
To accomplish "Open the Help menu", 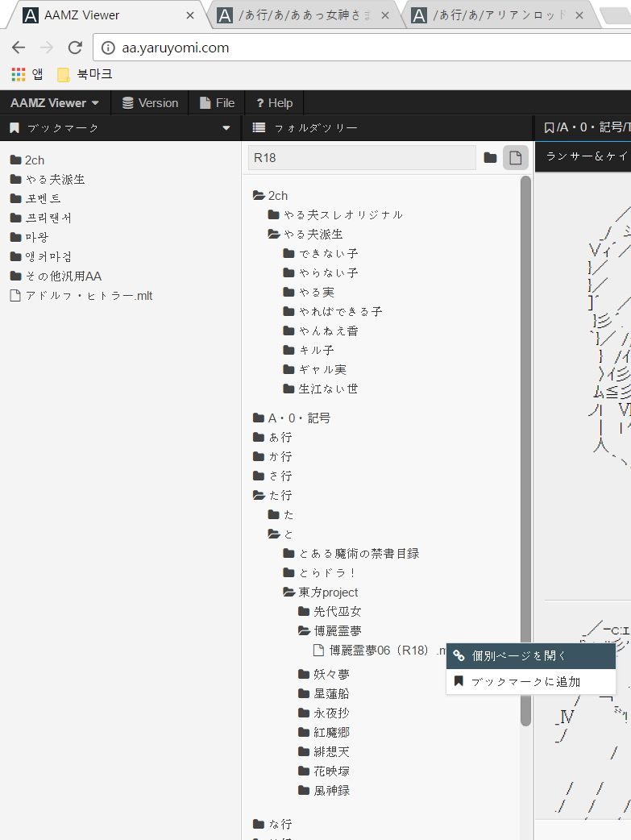I will click(274, 103).
